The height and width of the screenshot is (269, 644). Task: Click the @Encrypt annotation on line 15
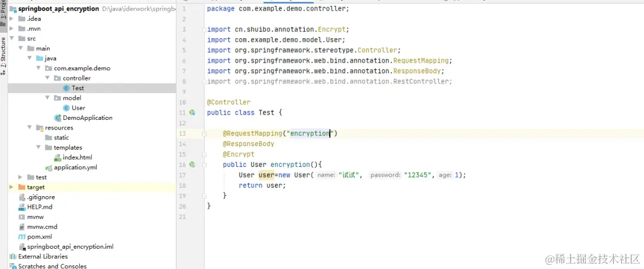239,154
